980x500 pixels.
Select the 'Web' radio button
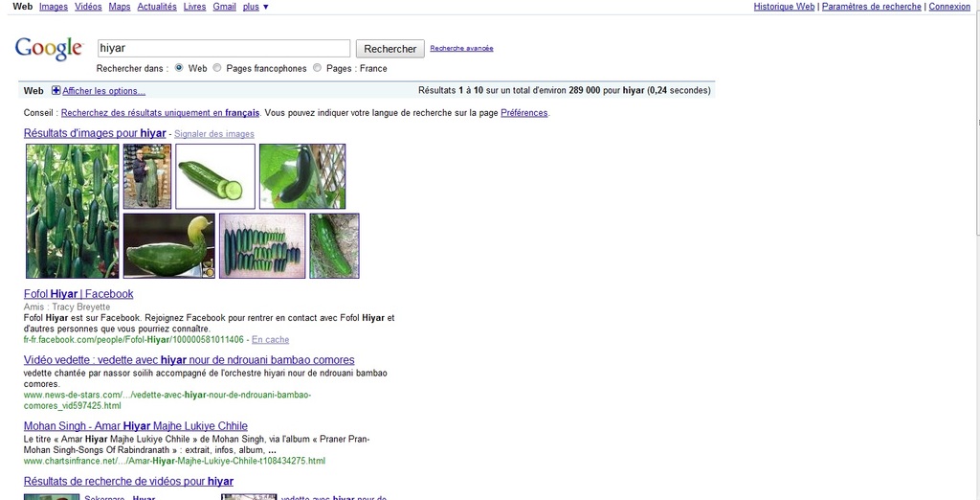tap(178, 68)
